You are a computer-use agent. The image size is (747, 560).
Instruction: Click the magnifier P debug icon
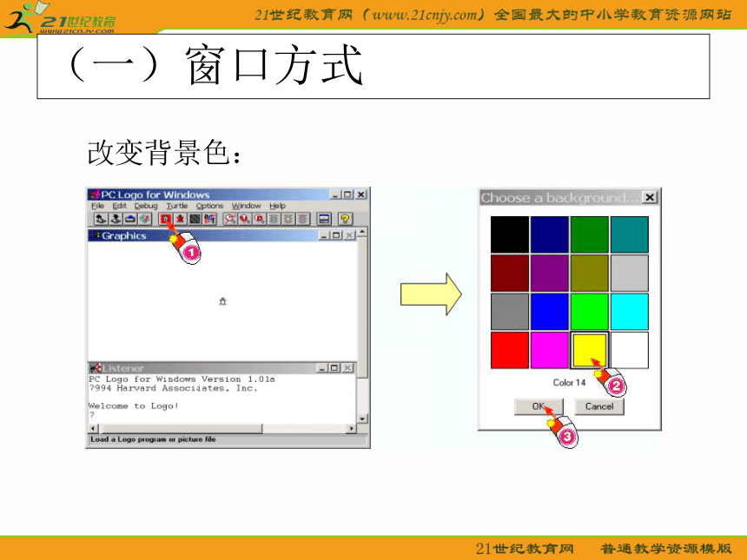click(x=260, y=219)
